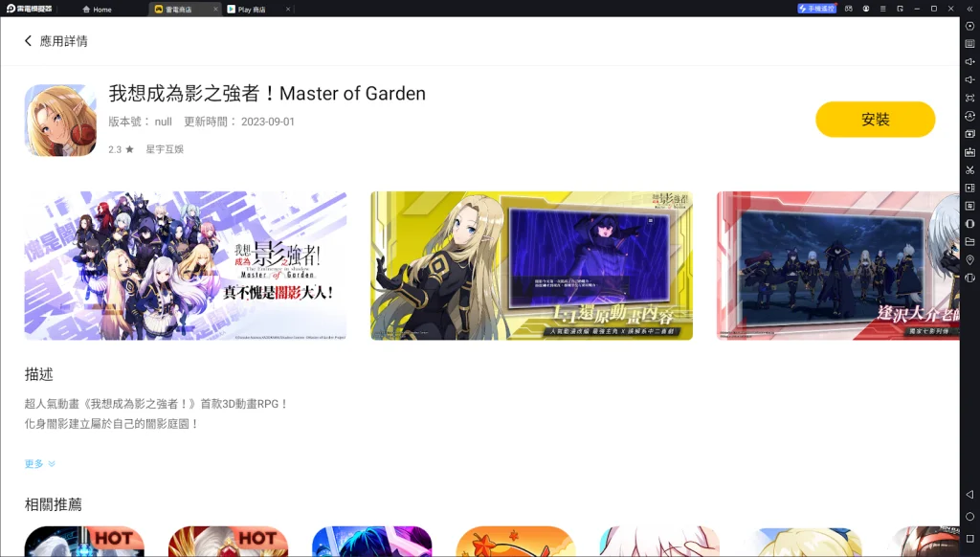Expand description with 更多 link
The width and height of the screenshot is (980, 557).
coord(39,463)
